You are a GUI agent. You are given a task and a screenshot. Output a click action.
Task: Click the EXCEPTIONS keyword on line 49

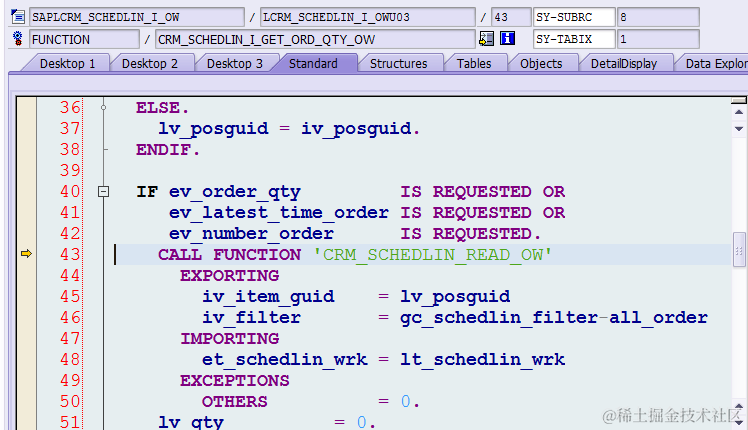click(x=235, y=380)
